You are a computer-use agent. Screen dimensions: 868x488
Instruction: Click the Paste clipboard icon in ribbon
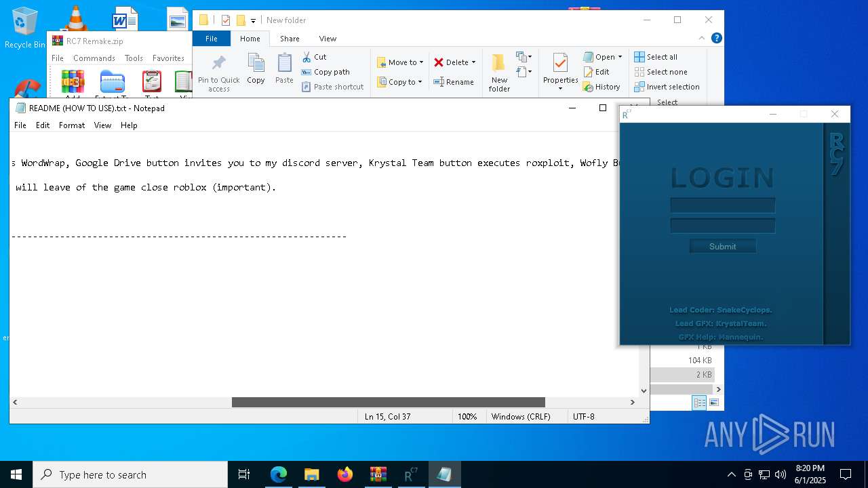[x=284, y=63]
